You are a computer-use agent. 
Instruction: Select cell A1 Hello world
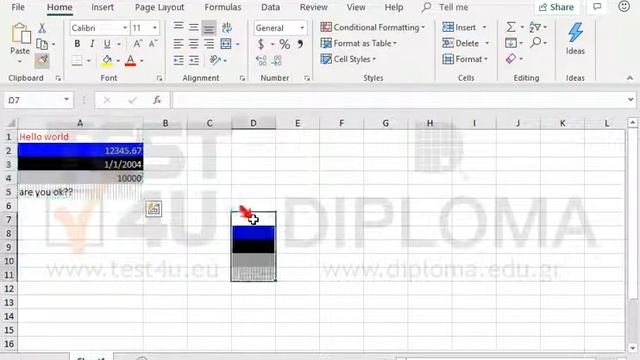click(x=80, y=137)
